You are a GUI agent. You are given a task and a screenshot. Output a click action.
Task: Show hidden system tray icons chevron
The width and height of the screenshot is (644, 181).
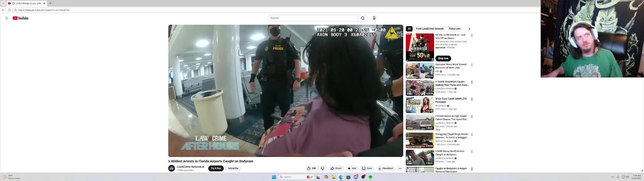[x=613, y=177]
